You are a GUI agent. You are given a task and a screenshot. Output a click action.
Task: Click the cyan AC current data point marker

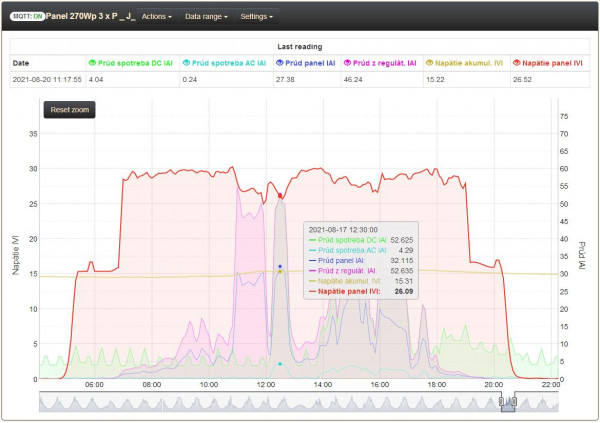280,364
